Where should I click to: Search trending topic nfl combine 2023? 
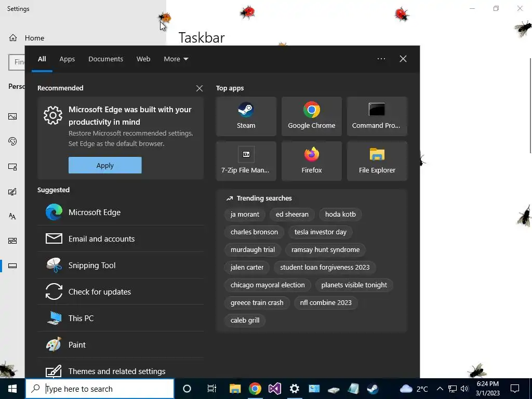[x=325, y=302]
